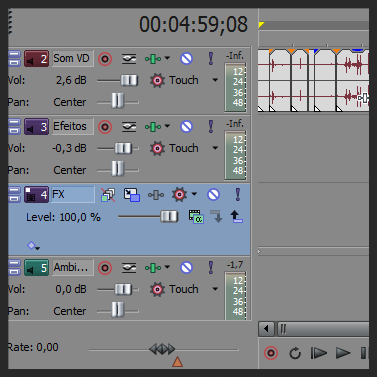This screenshot has width=377, height=377.
Task: Solo the Som VD track
Action: (211, 59)
